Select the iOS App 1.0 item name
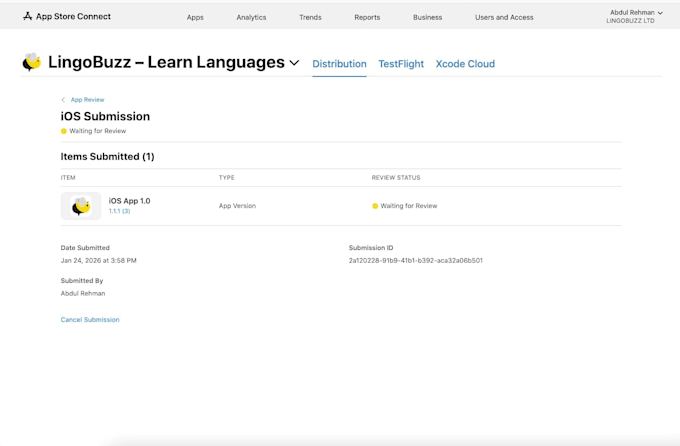The image size is (680, 446). click(x=130, y=201)
